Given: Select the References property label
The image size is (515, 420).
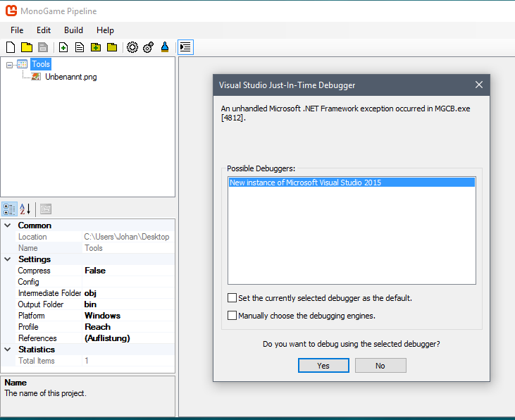Looking at the screenshot, I should click(x=37, y=338).
